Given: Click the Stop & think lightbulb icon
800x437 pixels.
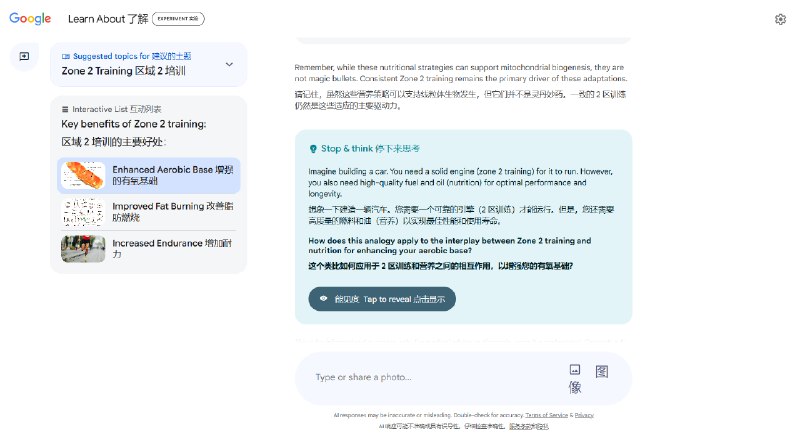Looking at the screenshot, I should coord(313,149).
